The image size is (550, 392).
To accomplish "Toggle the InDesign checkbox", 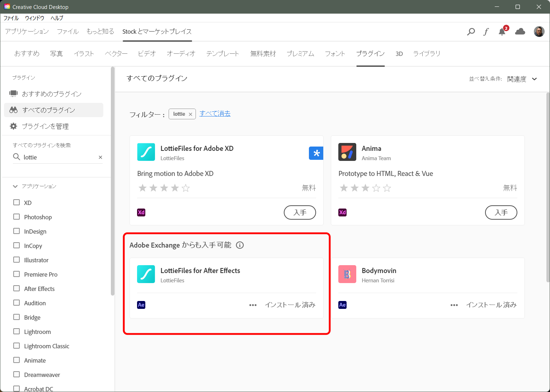I will (x=17, y=231).
